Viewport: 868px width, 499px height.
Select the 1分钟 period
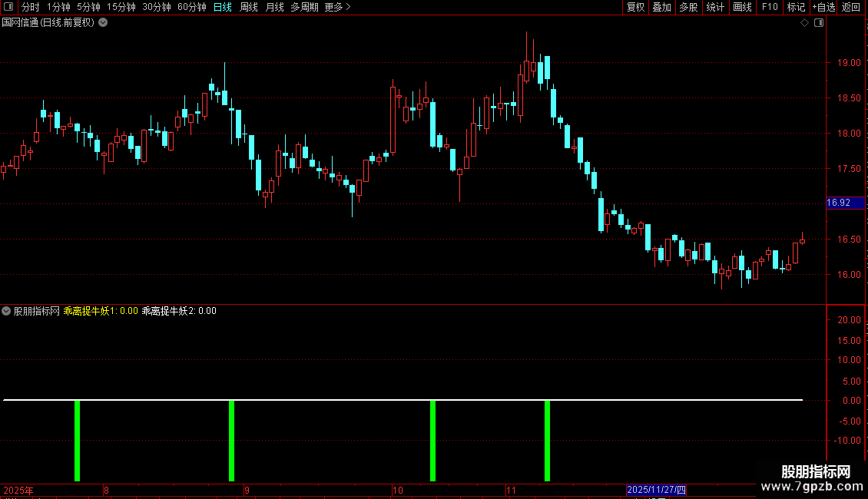58,7
